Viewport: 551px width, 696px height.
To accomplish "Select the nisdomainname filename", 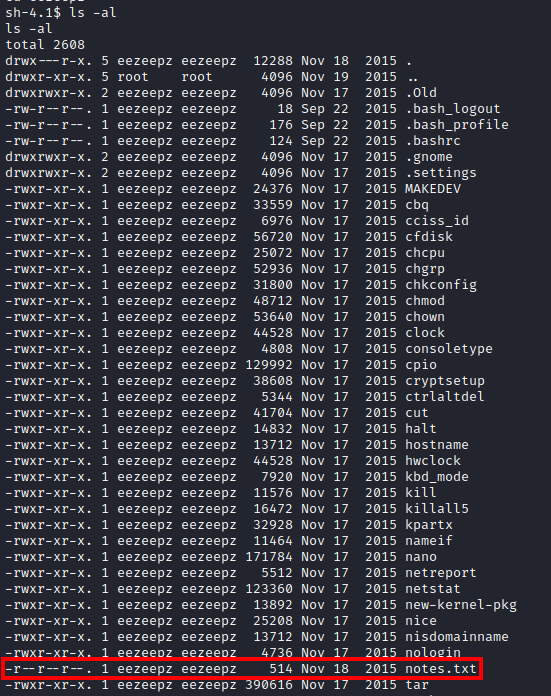I will (456, 637).
